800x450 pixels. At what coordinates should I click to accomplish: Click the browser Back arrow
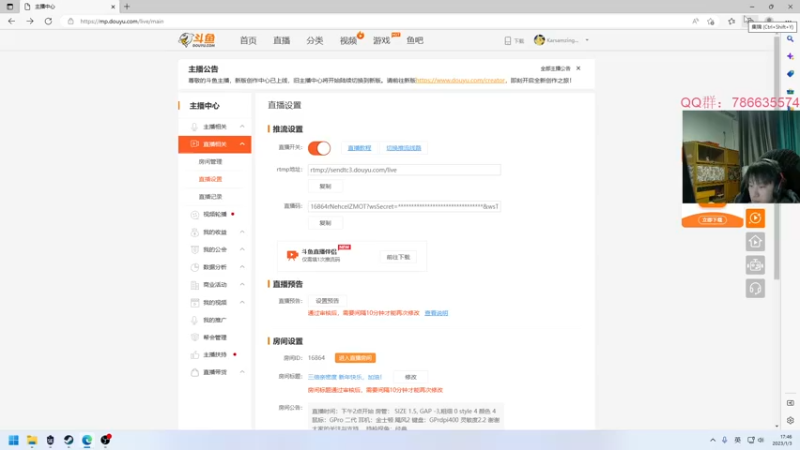11,21
